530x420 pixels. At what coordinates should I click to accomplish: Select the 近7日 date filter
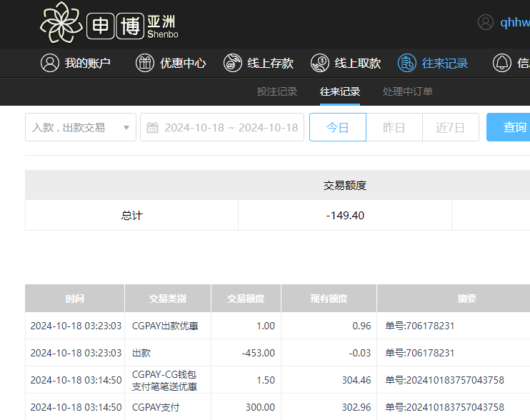450,128
